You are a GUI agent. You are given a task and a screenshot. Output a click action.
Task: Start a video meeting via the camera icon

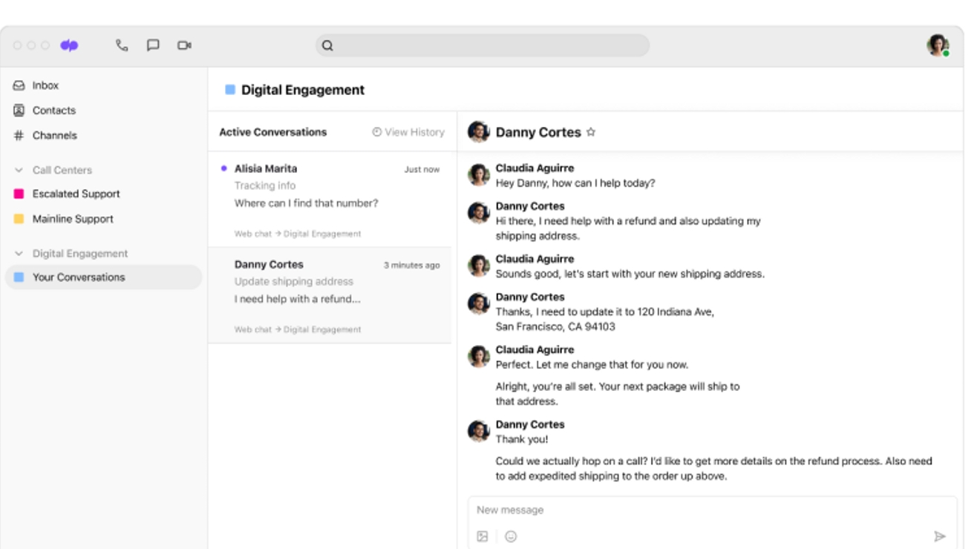(x=184, y=45)
